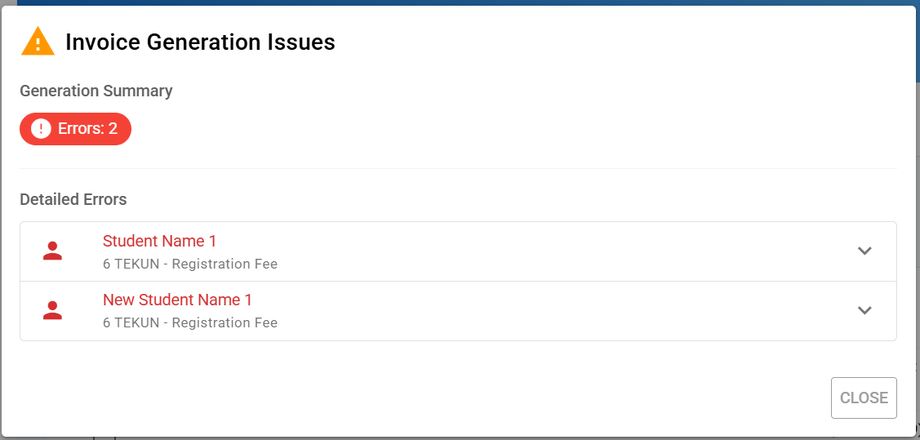Image resolution: width=920 pixels, height=440 pixels.
Task: Select the 'Student Name 1' error title
Action: (x=159, y=241)
